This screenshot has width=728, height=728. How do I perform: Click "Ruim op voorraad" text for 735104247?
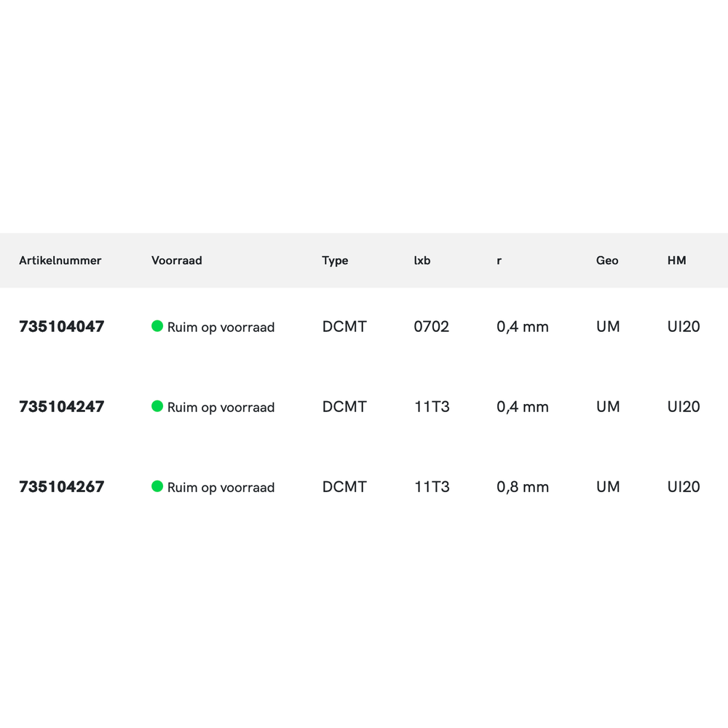pyautogui.click(x=221, y=408)
